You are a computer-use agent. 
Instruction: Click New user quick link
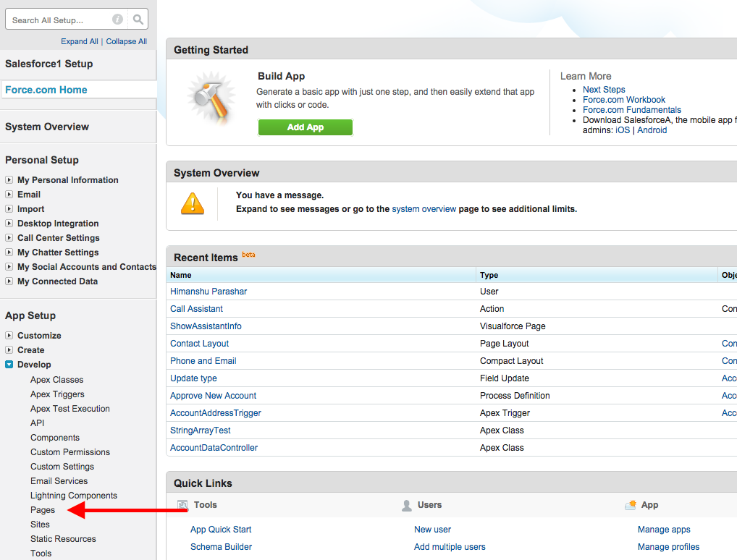(x=432, y=530)
